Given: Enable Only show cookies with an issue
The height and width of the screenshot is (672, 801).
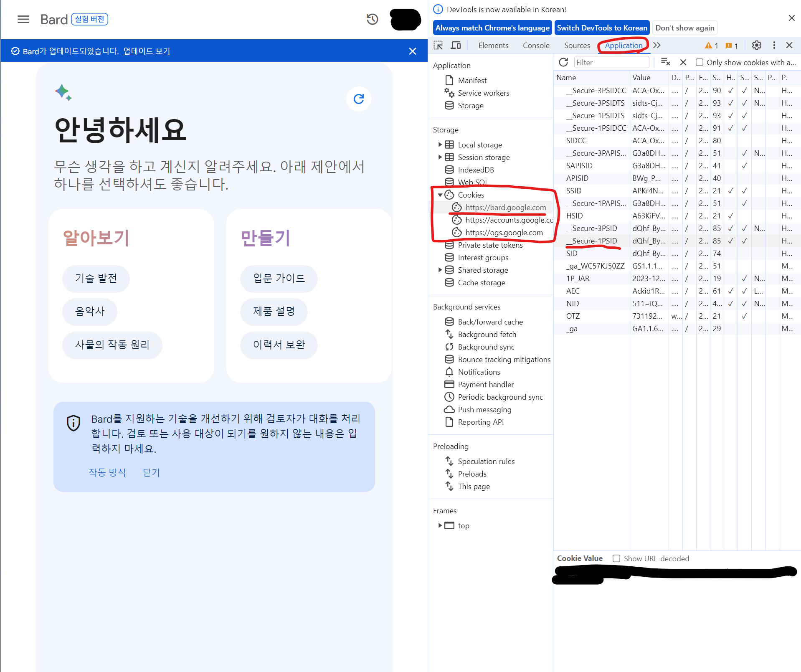Looking at the screenshot, I should tap(700, 62).
